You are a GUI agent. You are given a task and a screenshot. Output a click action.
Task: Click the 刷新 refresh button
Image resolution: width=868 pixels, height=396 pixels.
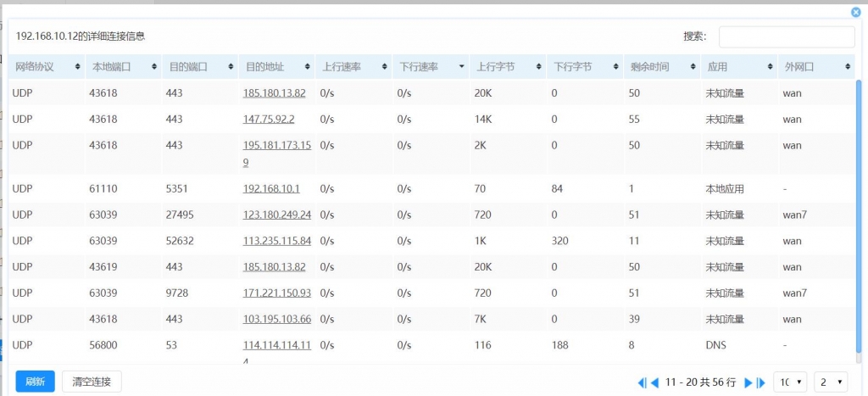coord(35,382)
